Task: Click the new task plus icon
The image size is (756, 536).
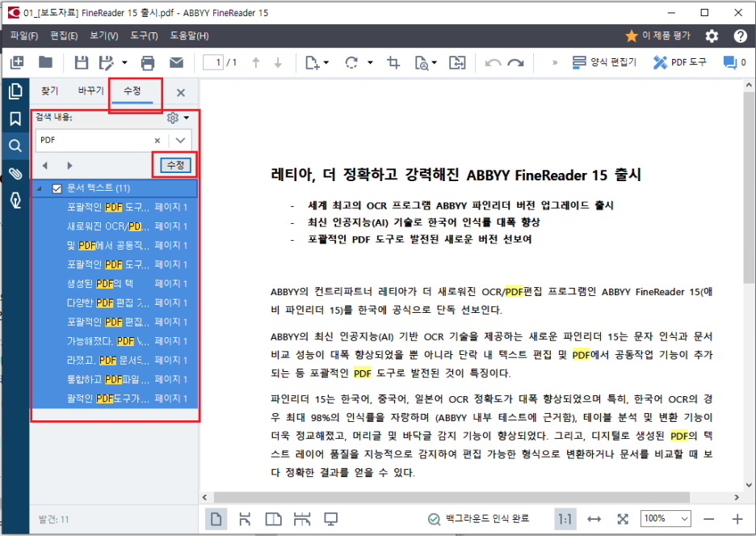Action: [x=17, y=62]
